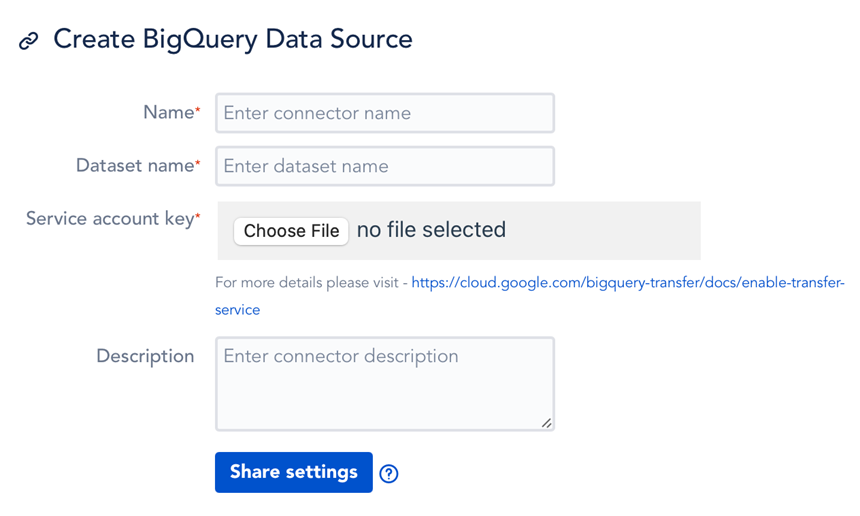Click the Create BigQuery Data Source heading
860x516 pixels.
pyautogui.click(x=232, y=40)
